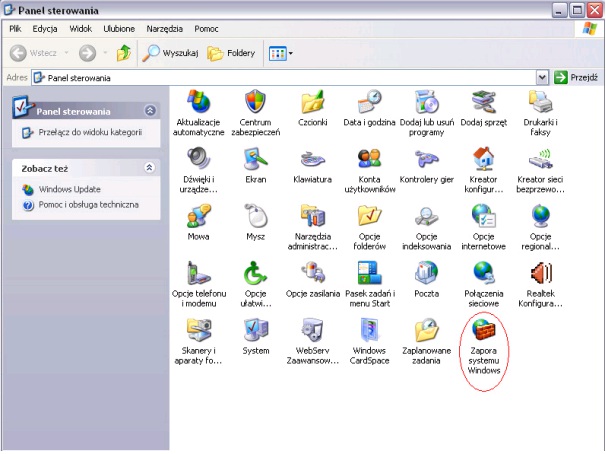This screenshot has width=606, height=454.
Task: Click the forward navigation arrow button
Action: pyautogui.click(x=87, y=53)
